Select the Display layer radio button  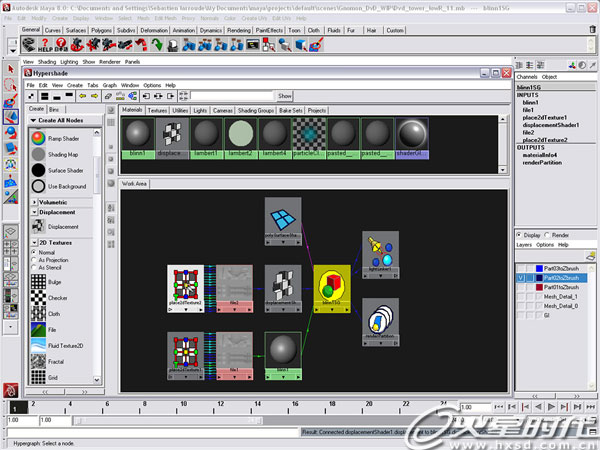[x=519, y=235]
